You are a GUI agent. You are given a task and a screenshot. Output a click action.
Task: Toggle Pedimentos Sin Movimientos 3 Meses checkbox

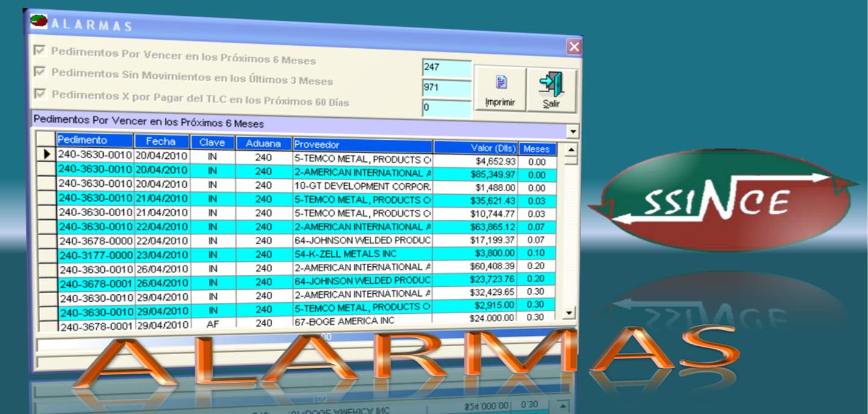40,73
